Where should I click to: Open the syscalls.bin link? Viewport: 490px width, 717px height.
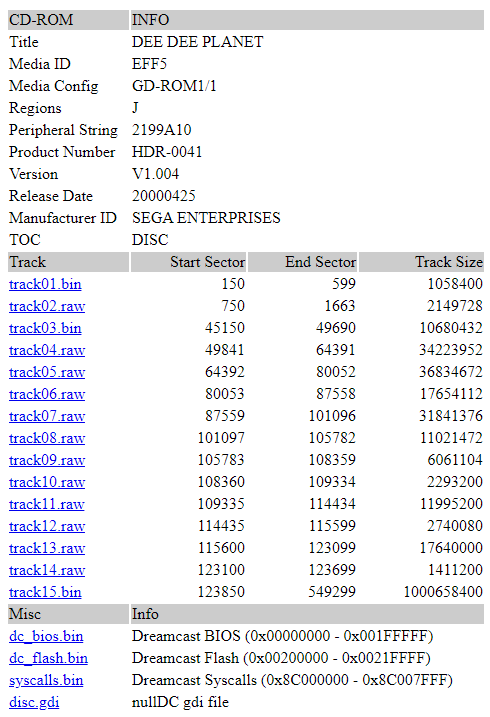point(46,680)
